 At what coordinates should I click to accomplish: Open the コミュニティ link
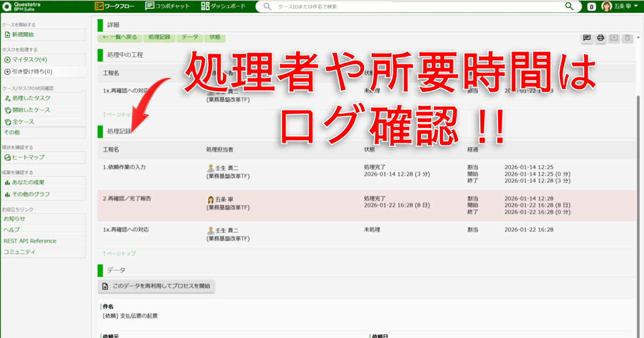tap(43, 252)
